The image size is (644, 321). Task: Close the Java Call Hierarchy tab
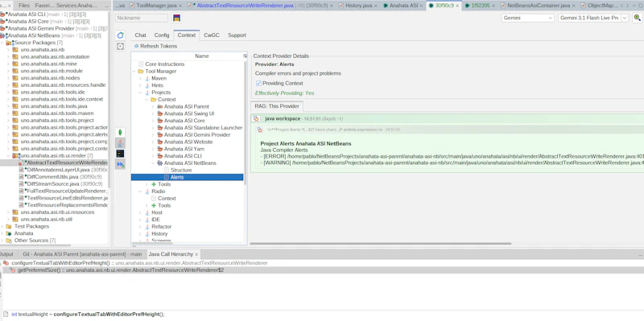[196, 254]
